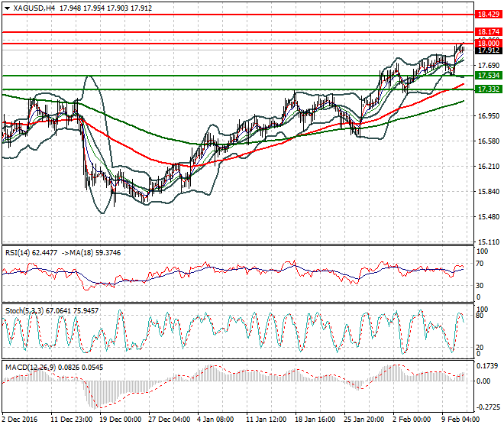Select the 18.429 resistance price label
Screen dimensions: 504x428
tap(488, 15)
